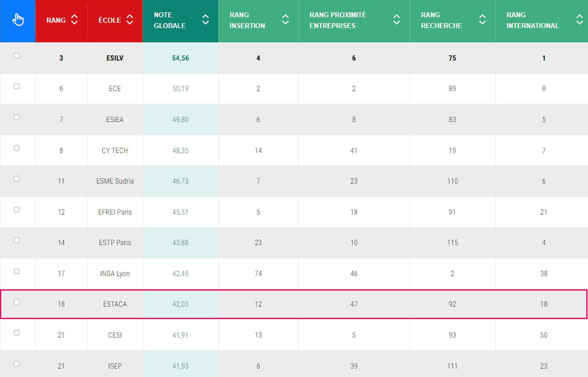This screenshot has width=588, height=377.
Task: Click research rank 2 for INSA Lyon
Action: click(x=453, y=274)
